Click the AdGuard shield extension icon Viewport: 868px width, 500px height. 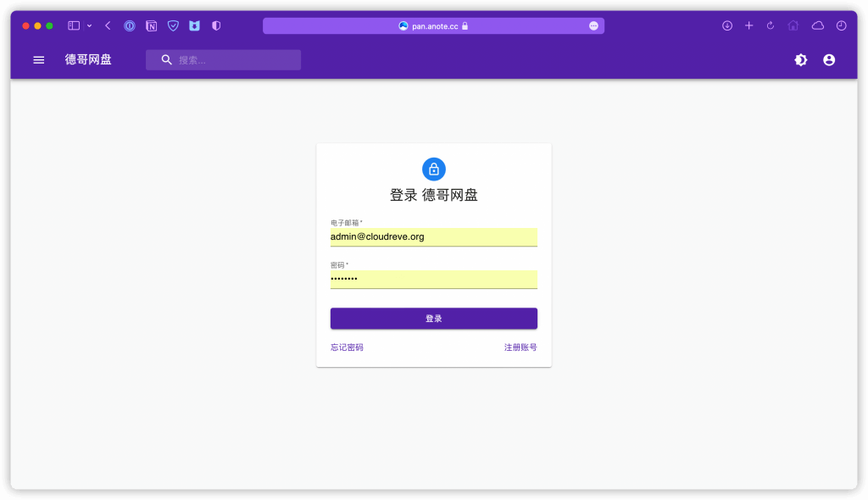click(x=173, y=25)
